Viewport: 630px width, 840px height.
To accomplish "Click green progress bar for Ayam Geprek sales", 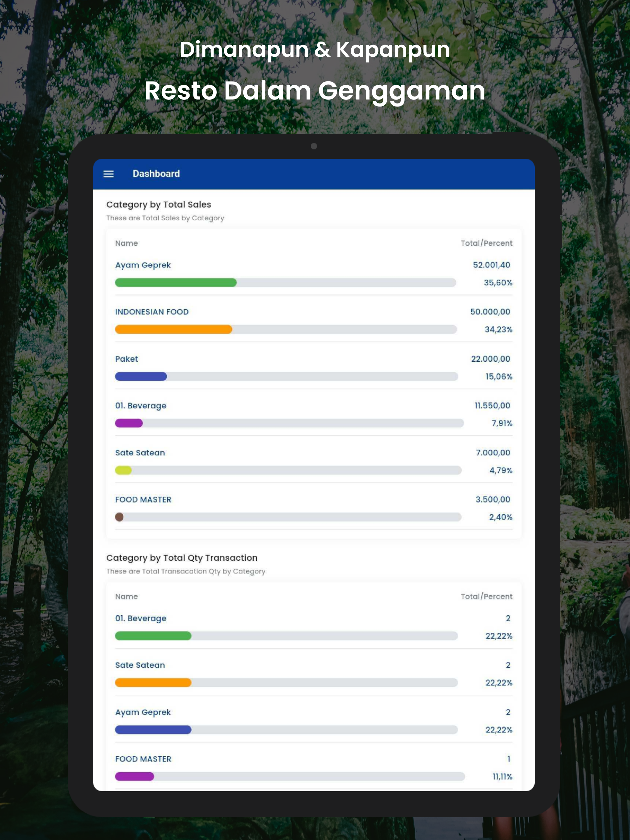I will [176, 283].
